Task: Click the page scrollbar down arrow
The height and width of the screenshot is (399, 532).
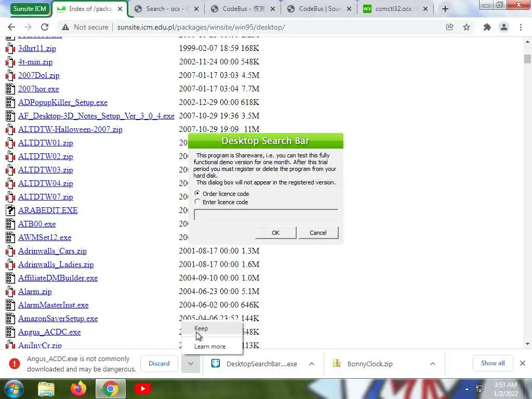Action: point(527,344)
